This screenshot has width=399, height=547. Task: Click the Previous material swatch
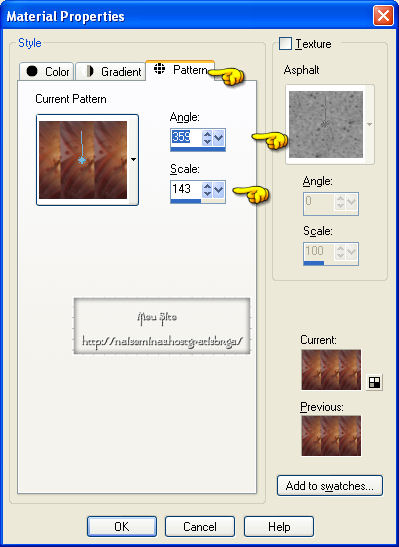click(x=331, y=435)
